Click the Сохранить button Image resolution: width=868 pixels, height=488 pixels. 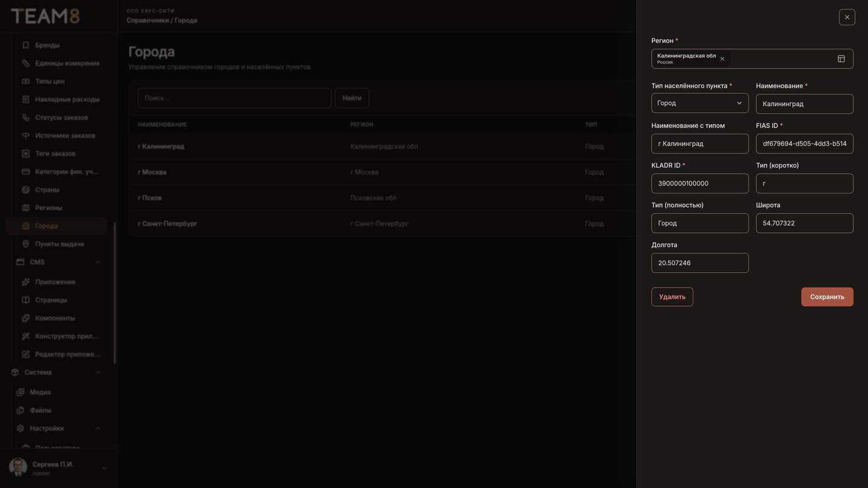[x=827, y=297]
